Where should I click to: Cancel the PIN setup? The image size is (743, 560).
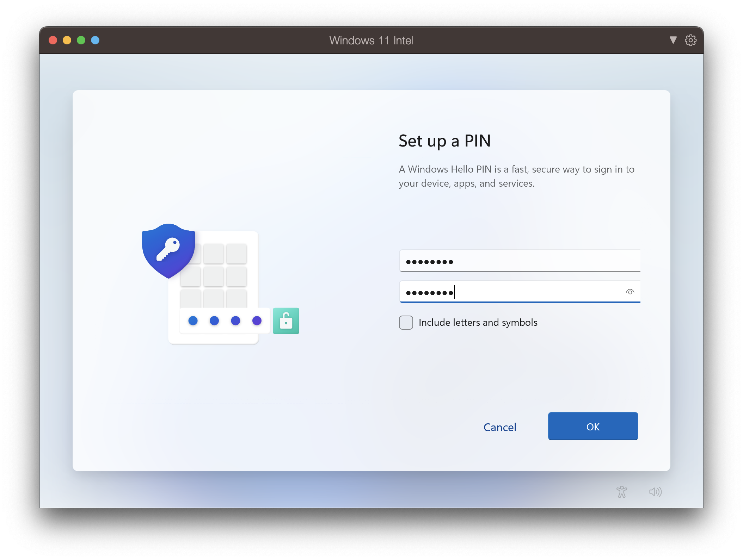pyautogui.click(x=500, y=427)
